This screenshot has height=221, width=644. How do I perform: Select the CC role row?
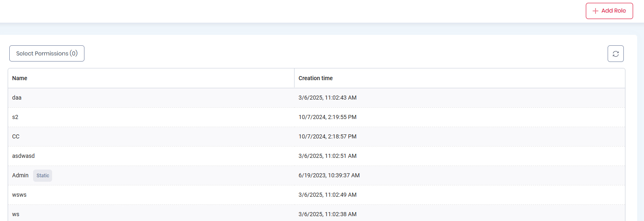click(316, 136)
